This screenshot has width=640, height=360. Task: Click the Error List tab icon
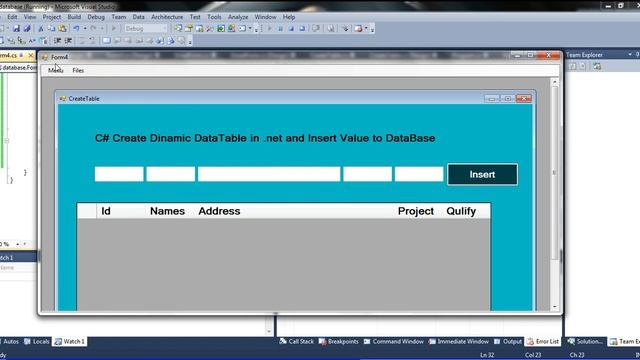click(530, 341)
